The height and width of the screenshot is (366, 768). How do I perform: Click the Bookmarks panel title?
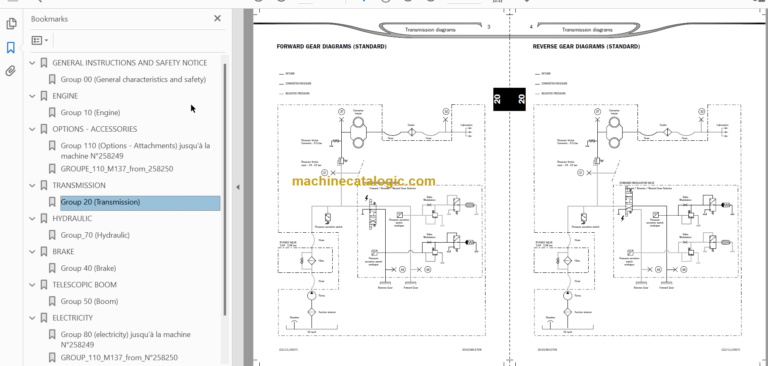point(49,19)
